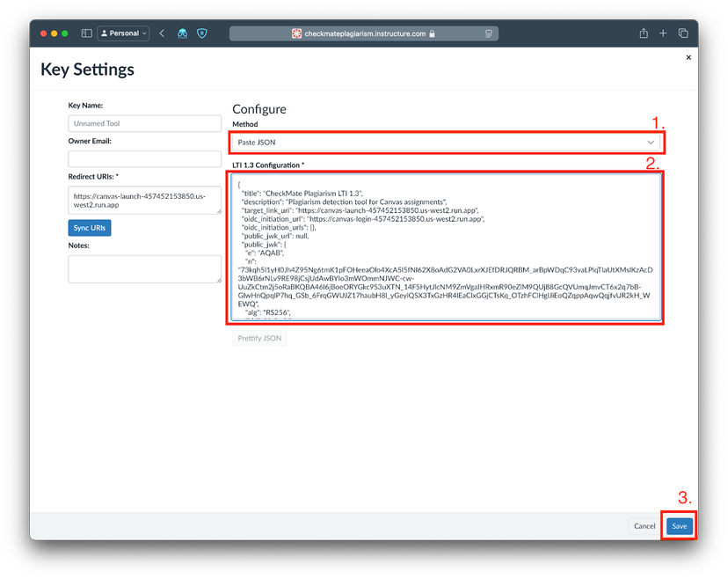728x579 pixels.
Task: Click the shield icon in the toolbar
Action: (202, 33)
